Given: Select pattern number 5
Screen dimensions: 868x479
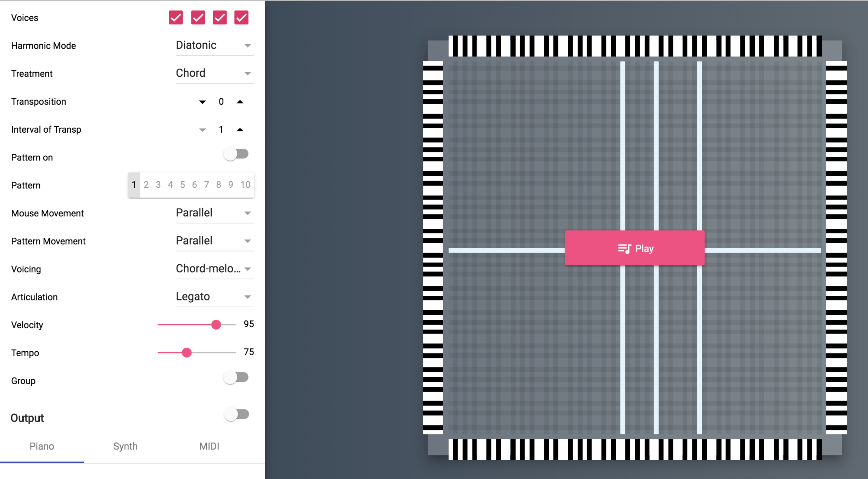Looking at the screenshot, I should point(182,185).
